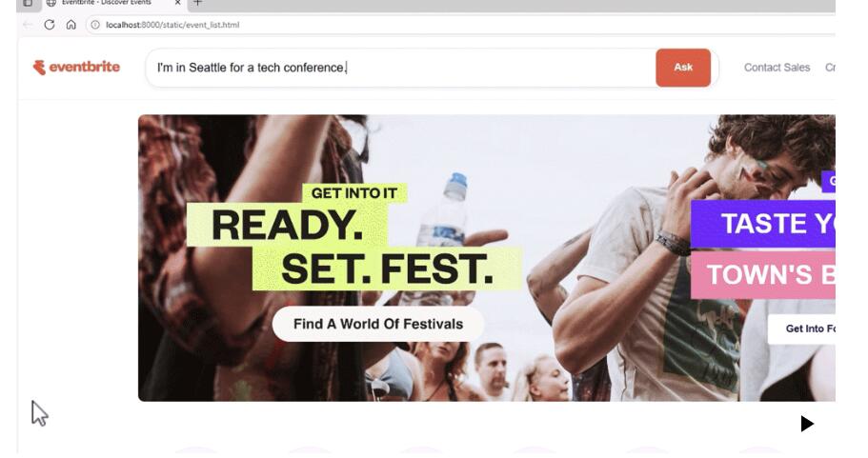Go to the browser home page icon

71,25
